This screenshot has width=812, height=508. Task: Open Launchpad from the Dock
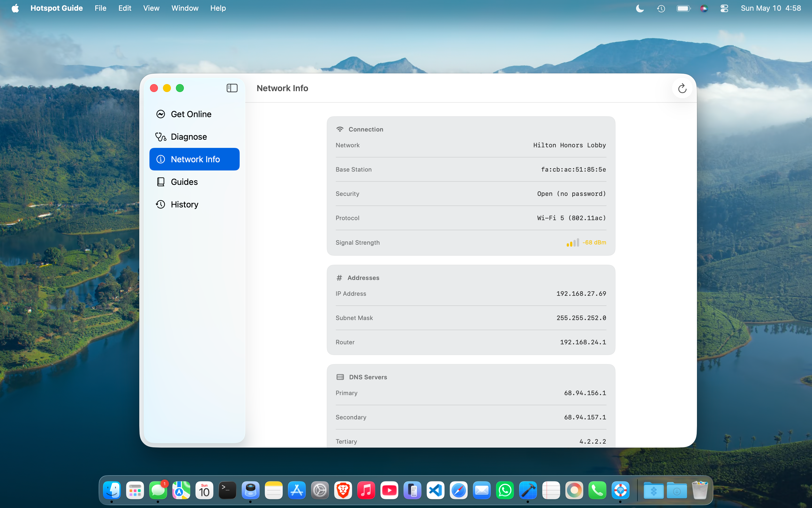135,491
